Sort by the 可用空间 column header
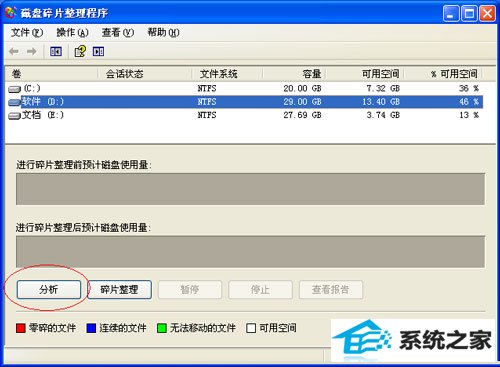Image resolution: width=500 pixels, height=367 pixels. 365,74
